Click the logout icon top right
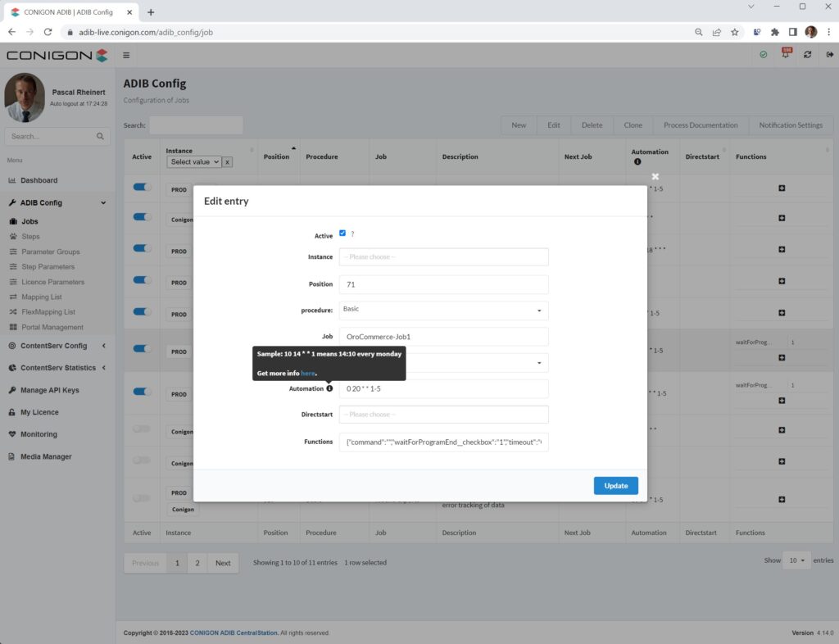 [829, 54]
